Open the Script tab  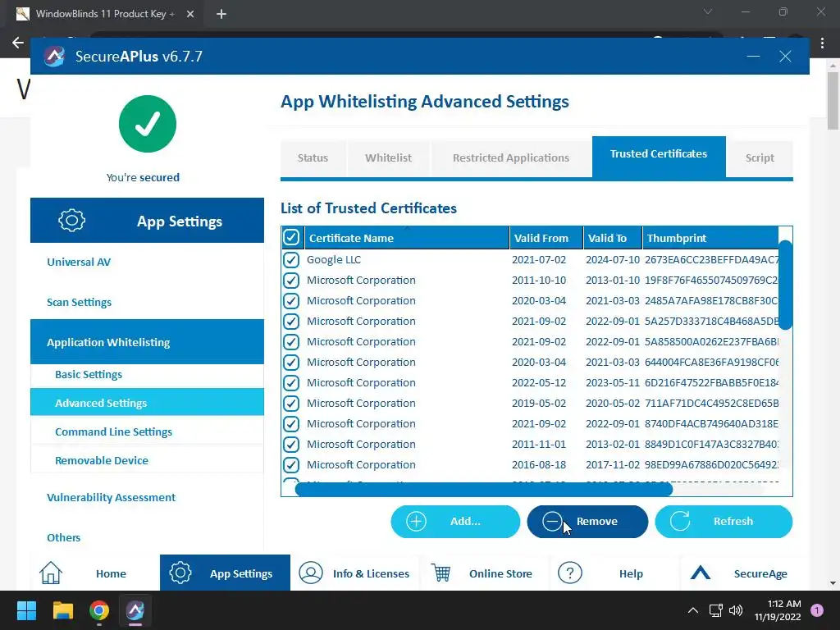pos(760,158)
